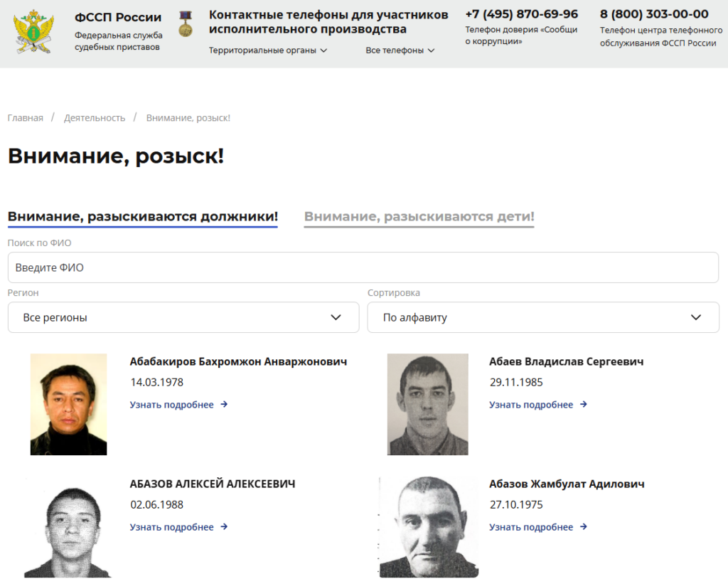Viewport: 728px width, 579px height.
Task: Select Внимание, разыскиваются должники tab
Action: coord(142,216)
